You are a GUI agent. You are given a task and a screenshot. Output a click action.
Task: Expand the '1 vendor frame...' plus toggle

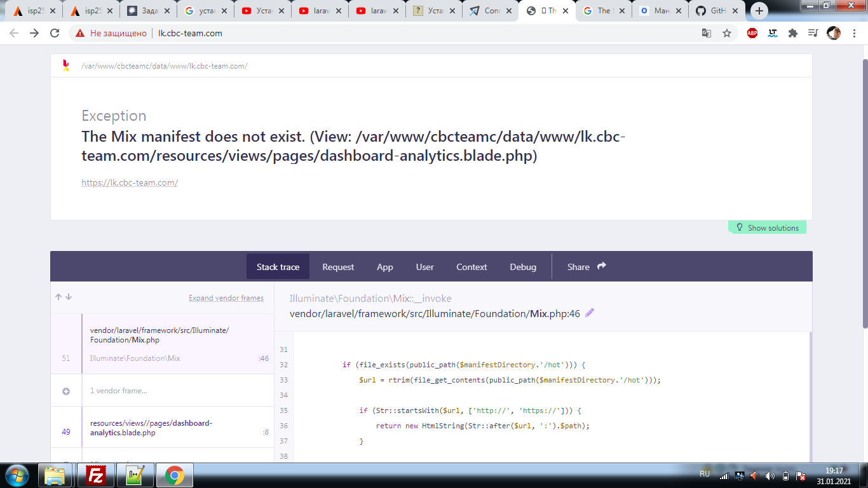66,391
